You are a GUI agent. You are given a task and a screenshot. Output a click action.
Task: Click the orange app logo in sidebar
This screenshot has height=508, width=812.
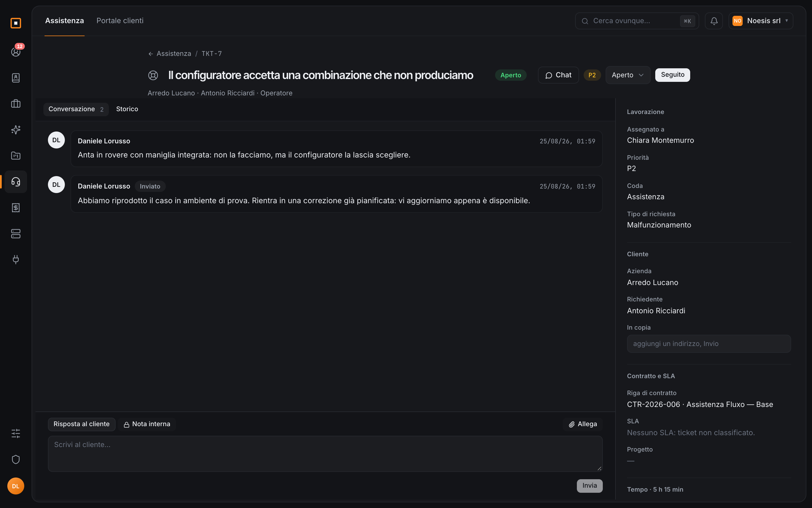(x=16, y=23)
